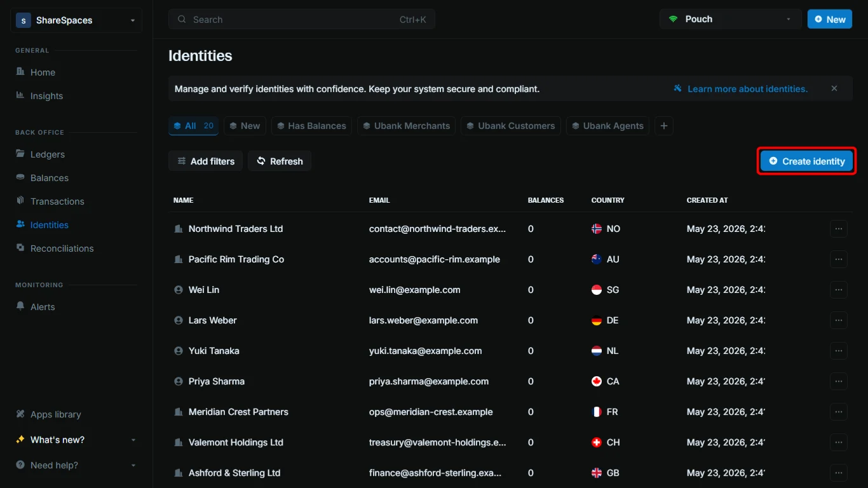Click Norway flag in Northwind row
The height and width of the screenshot is (488, 868).
coord(597,229)
